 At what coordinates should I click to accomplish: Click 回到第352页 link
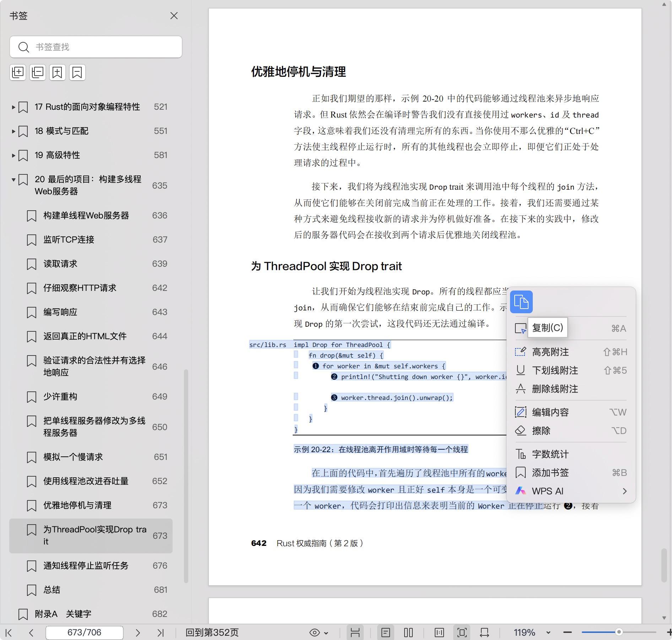212,633
